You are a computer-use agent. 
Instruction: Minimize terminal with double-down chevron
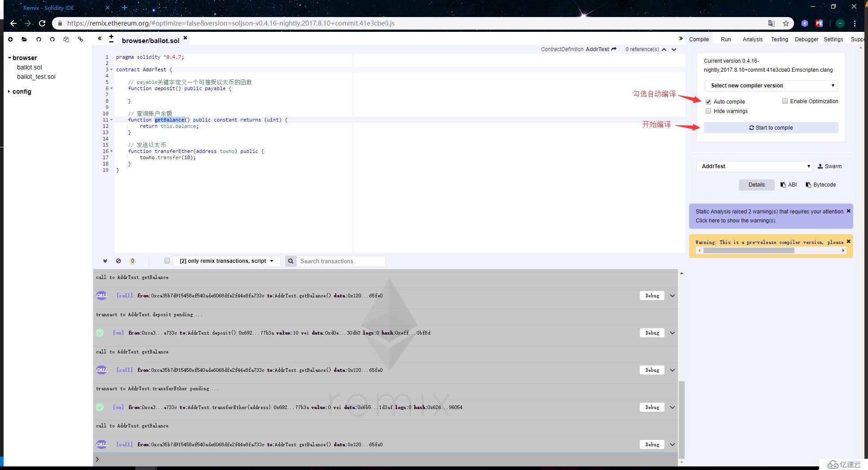click(105, 261)
